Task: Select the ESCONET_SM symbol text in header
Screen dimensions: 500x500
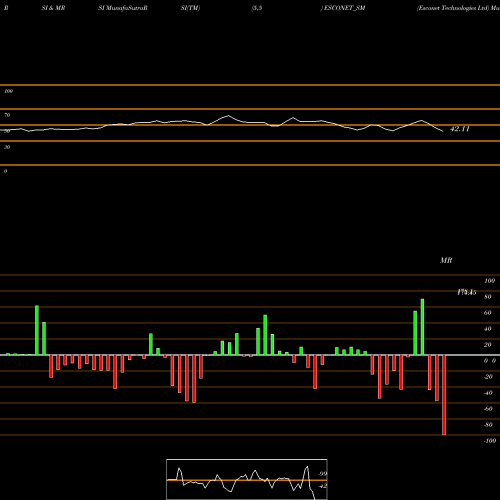Action: pyautogui.click(x=344, y=8)
